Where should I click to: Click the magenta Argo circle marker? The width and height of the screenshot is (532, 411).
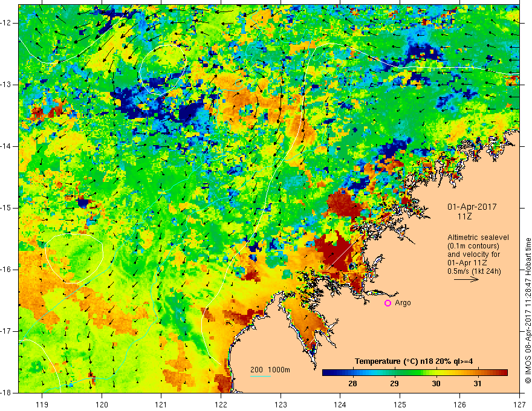tap(388, 303)
